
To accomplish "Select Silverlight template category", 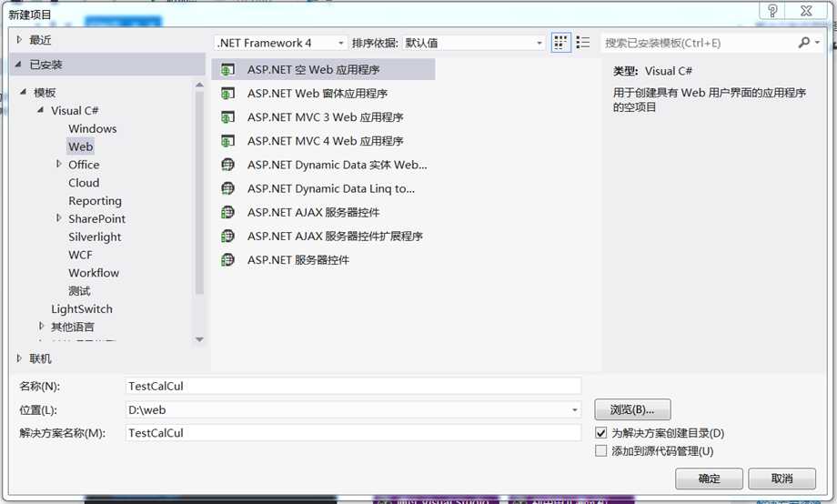I will coord(95,237).
